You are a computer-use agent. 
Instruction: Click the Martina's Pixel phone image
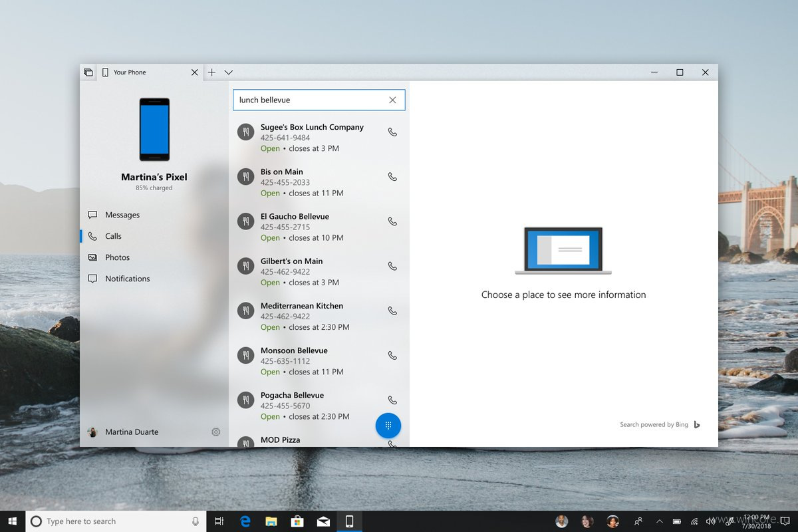(154, 129)
